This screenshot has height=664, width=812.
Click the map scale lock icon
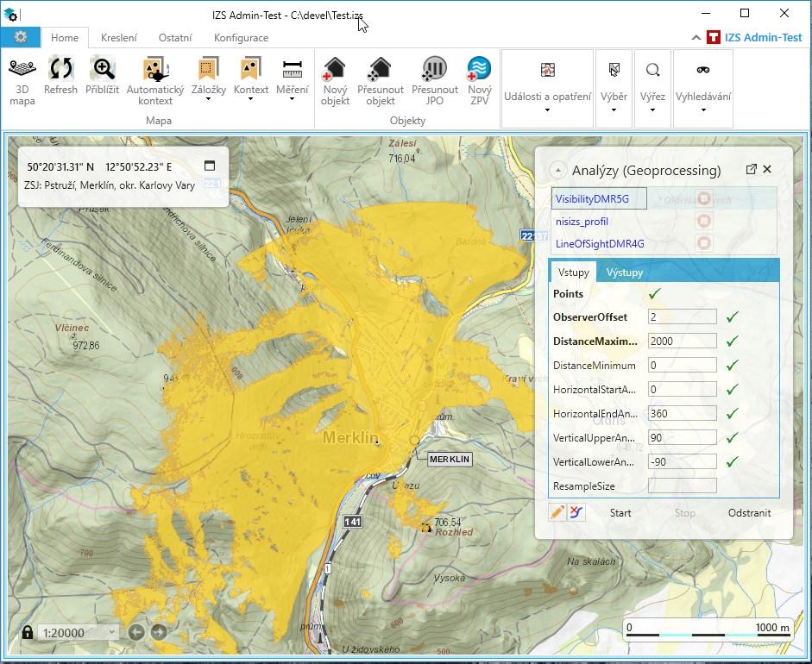pos(28,632)
